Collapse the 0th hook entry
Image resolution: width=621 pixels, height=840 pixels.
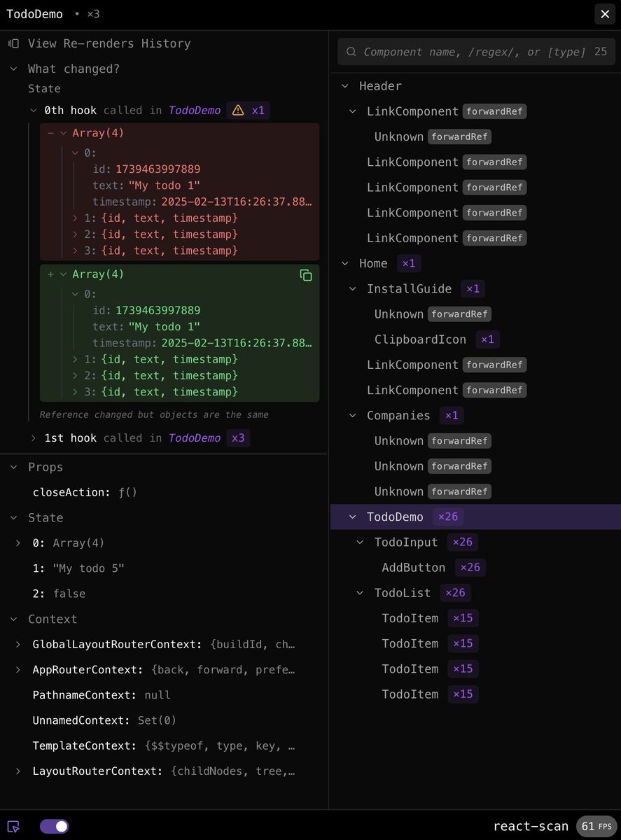[34, 110]
